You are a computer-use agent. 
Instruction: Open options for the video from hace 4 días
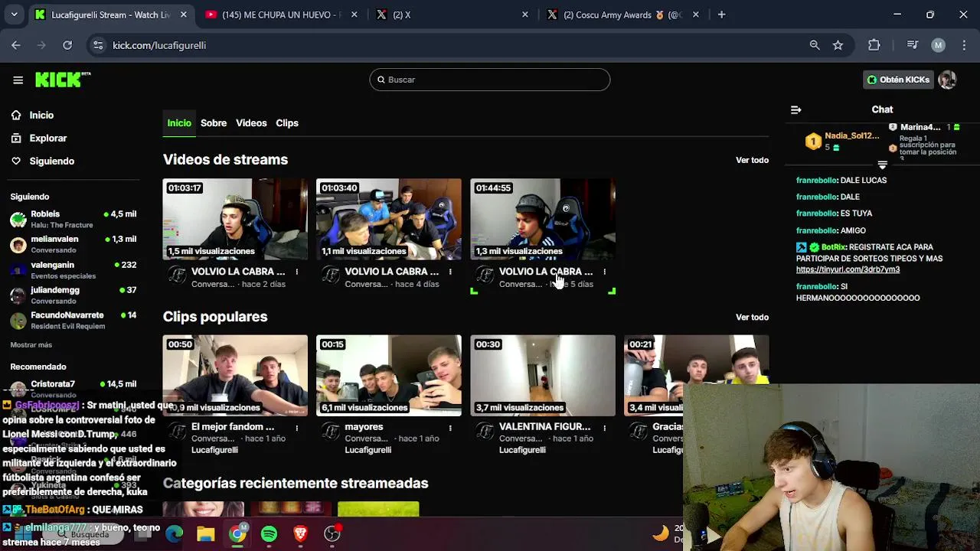pyautogui.click(x=450, y=272)
